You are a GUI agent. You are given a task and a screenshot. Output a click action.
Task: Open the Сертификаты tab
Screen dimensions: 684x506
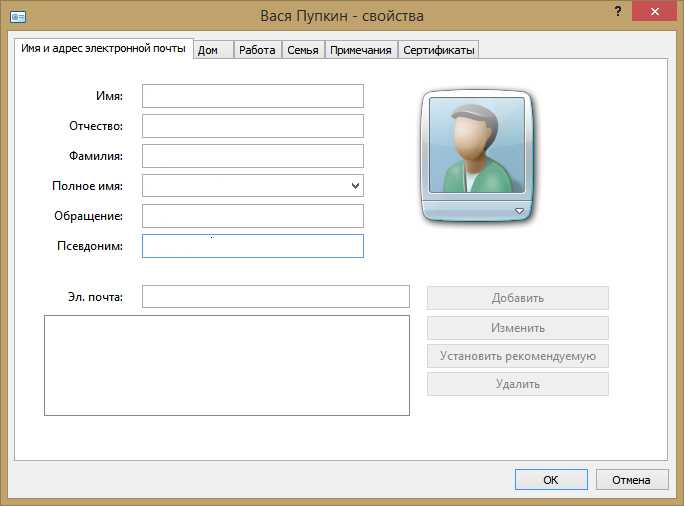coord(438,50)
